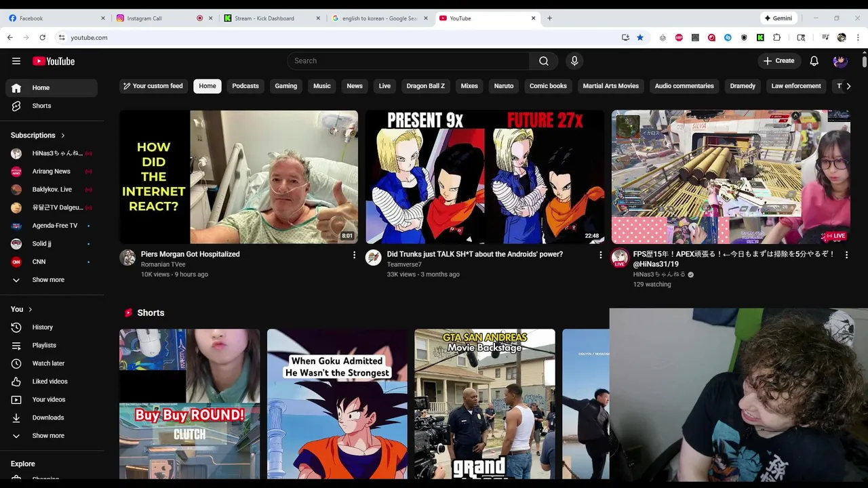Switch to the Instagram Call tab
868x488 pixels.
click(x=163, y=18)
